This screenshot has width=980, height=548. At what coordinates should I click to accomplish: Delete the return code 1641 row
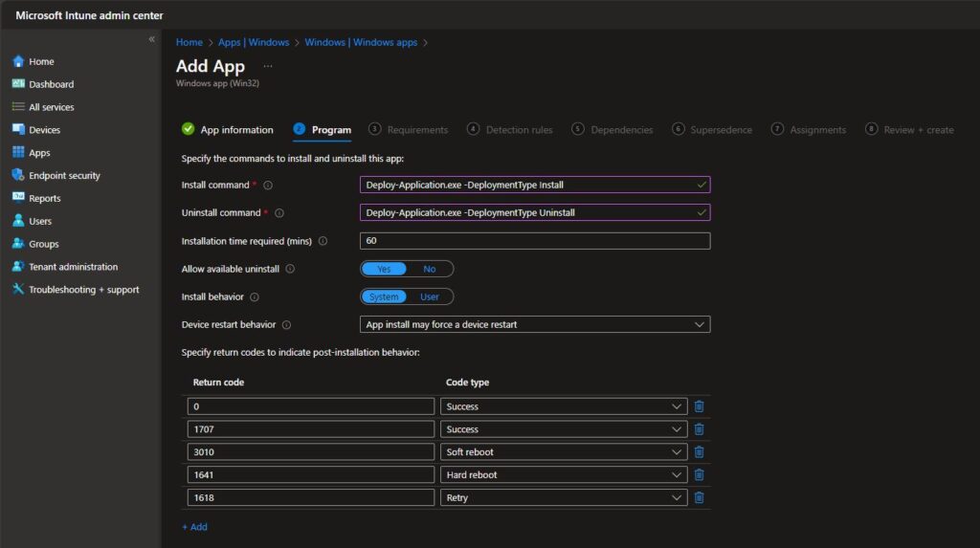tap(700, 475)
